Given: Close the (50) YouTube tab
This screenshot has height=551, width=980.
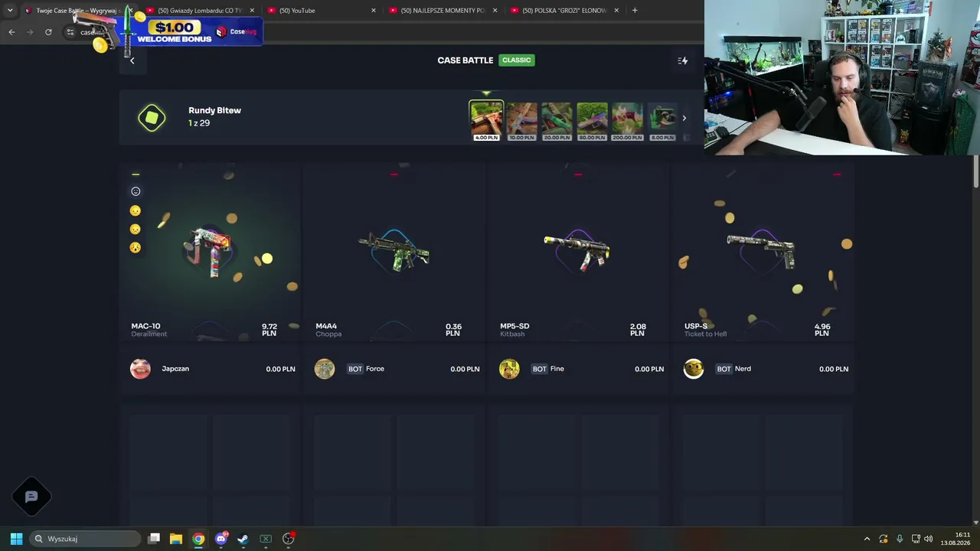Looking at the screenshot, I should (374, 11).
